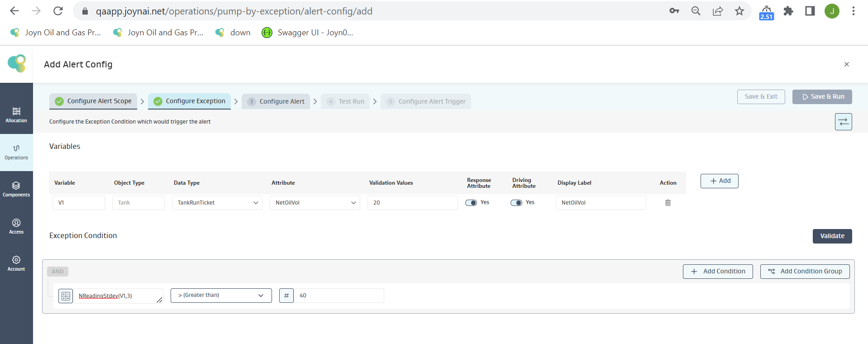Toggle the Driving Attribute switch
This screenshot has width=868, height=344.
tap(516, 203)
